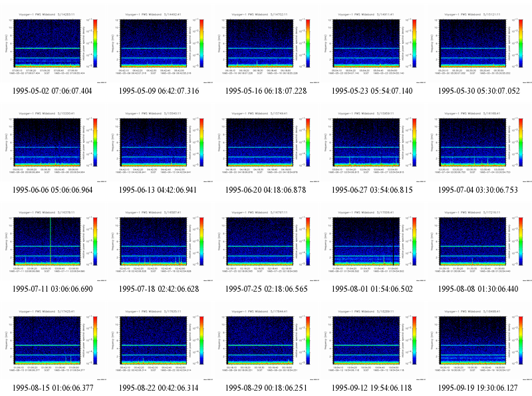Click the color scale bar of the 1995-05-02 plot
532x396 pixels.
[x=95, y=43]
